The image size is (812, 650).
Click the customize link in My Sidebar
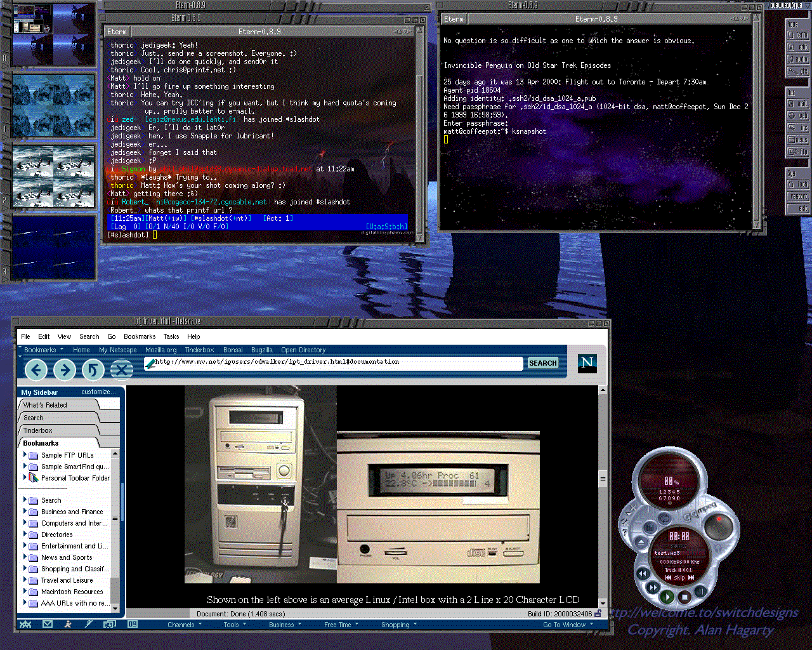point(98,392)
